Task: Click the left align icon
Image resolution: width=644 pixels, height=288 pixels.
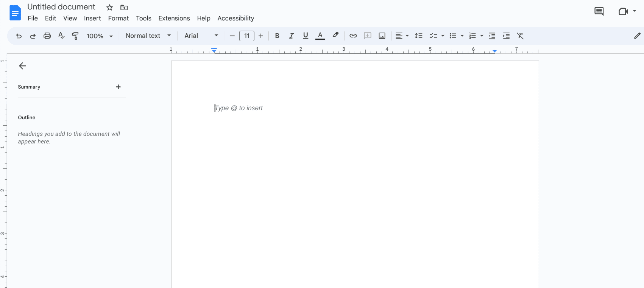Action: (399, 36)
